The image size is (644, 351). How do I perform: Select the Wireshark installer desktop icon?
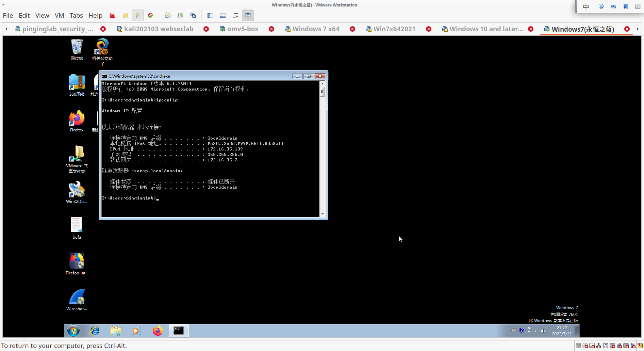coord(77,300)
